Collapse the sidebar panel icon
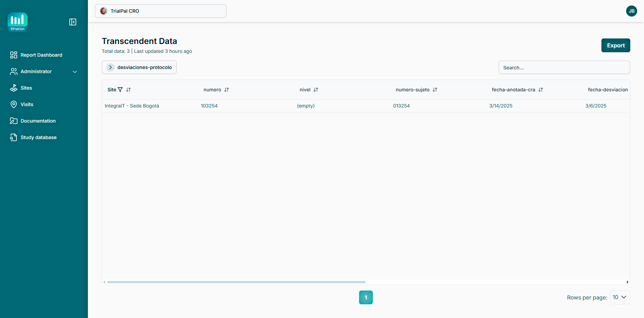The image size is (644, 318). click(73, 22)
